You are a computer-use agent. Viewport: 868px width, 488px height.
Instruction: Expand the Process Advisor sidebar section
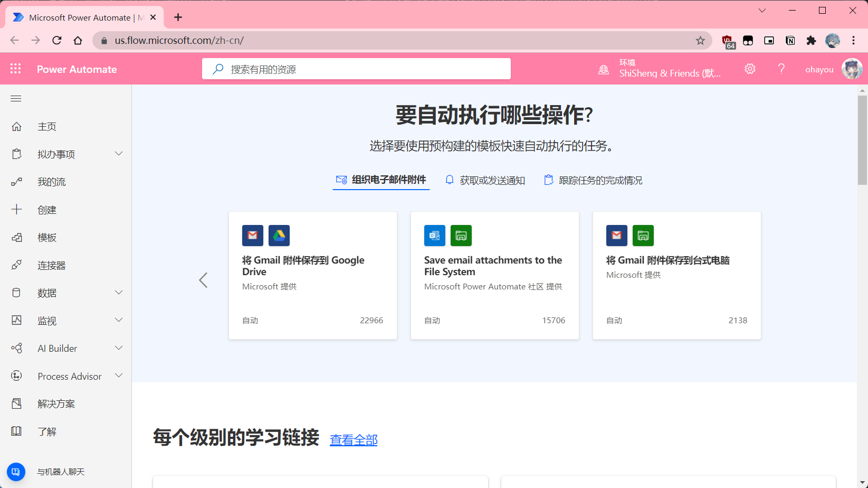coord(119,376)
